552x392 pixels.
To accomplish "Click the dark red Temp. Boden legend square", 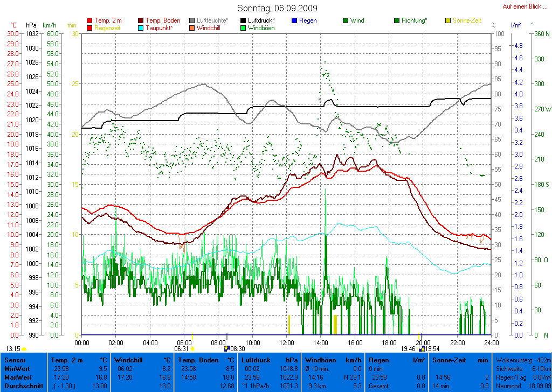I will coord(141,21).
